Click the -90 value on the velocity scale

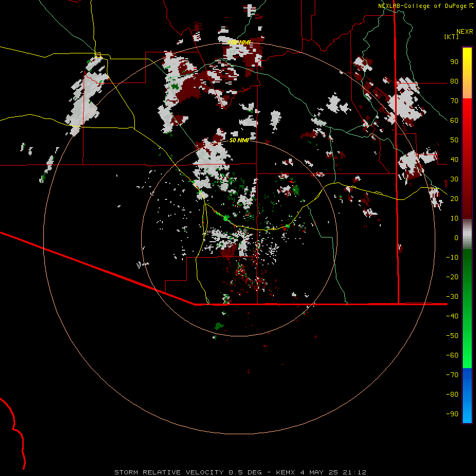[452, 414]
